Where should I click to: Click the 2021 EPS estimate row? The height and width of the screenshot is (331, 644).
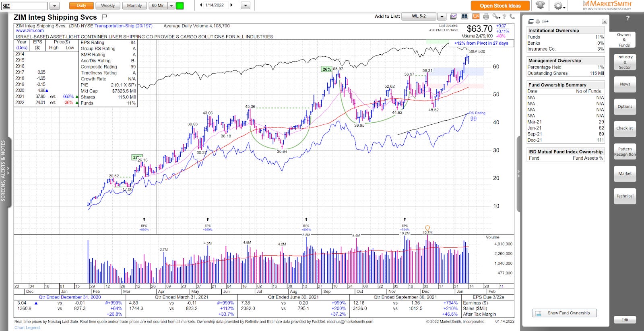(x=46, y=97)
